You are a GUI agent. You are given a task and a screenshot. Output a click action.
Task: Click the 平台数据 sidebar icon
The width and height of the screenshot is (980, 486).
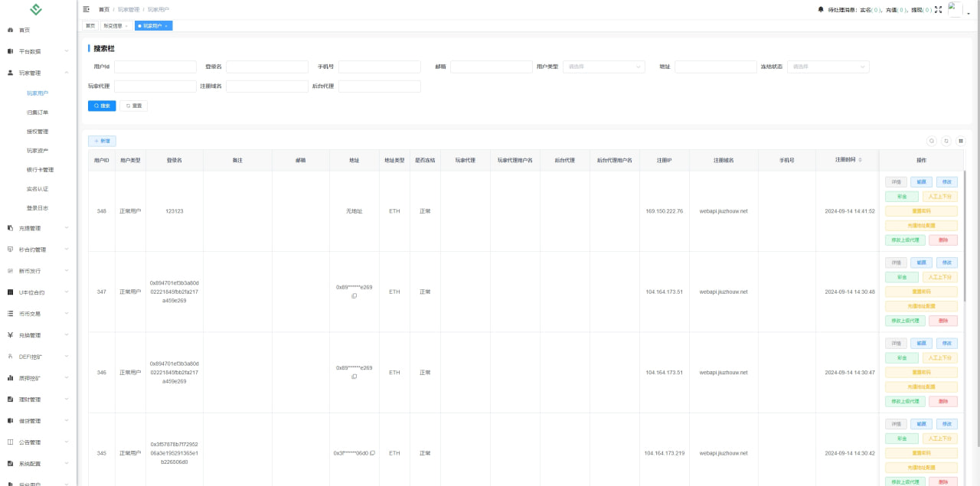coord(10,51)
